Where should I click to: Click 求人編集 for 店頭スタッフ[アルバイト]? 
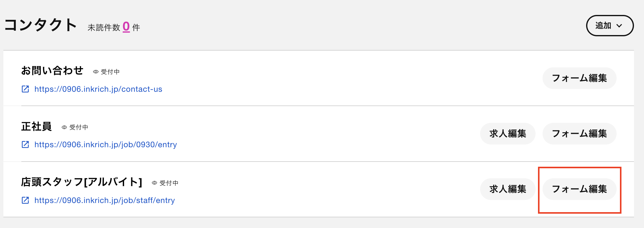[x=508, y=189]
